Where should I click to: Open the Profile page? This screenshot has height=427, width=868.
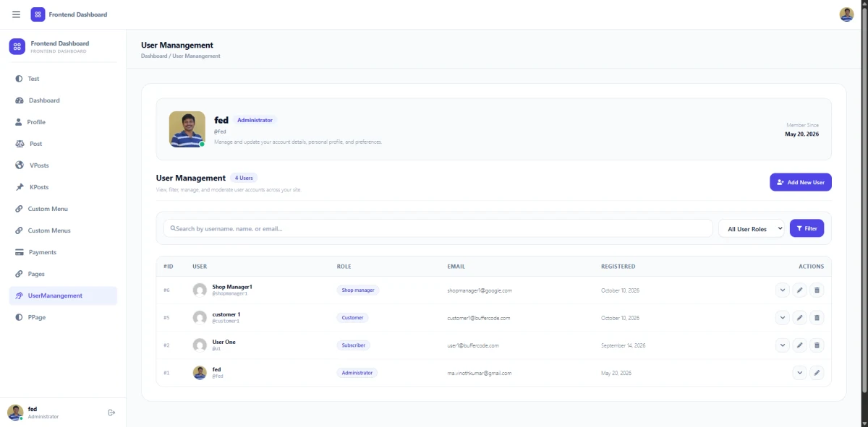[63, 122]
